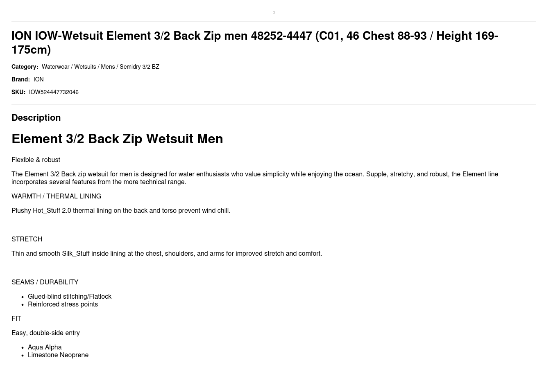Select the Reinforced stress points bullet
This screenshot has height=392, width=544.
[x=63, y=304]
